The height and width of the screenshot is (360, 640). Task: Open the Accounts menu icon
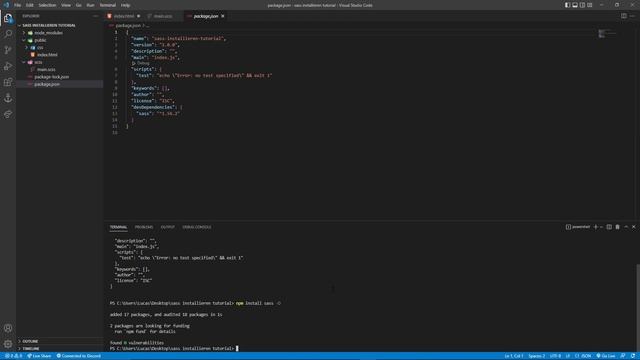[8, 328]
